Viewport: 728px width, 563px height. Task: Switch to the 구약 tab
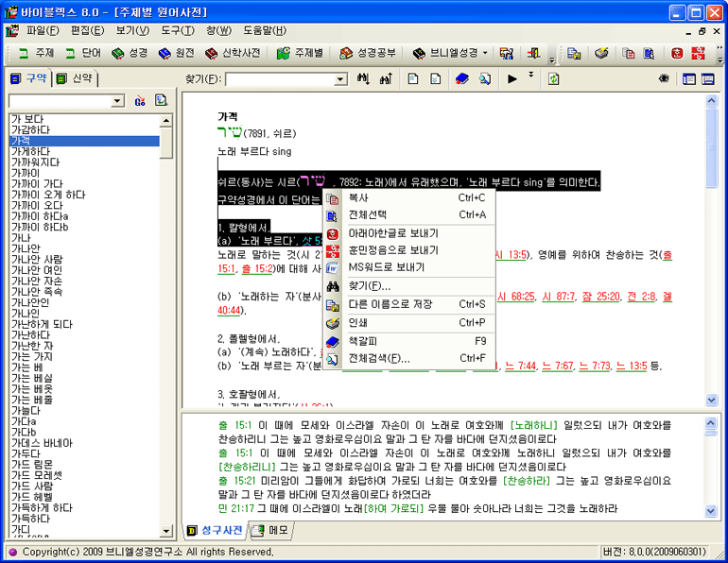click(x=29, y=78)
